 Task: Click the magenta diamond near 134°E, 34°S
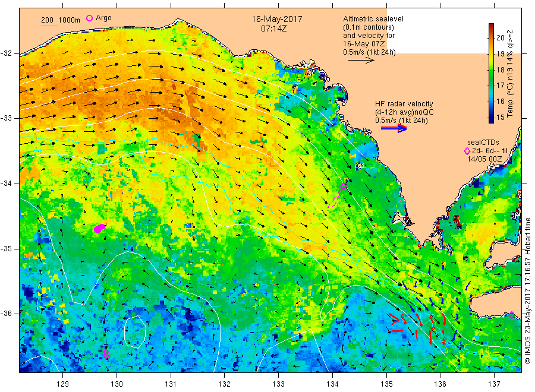[x=344, y=186]
